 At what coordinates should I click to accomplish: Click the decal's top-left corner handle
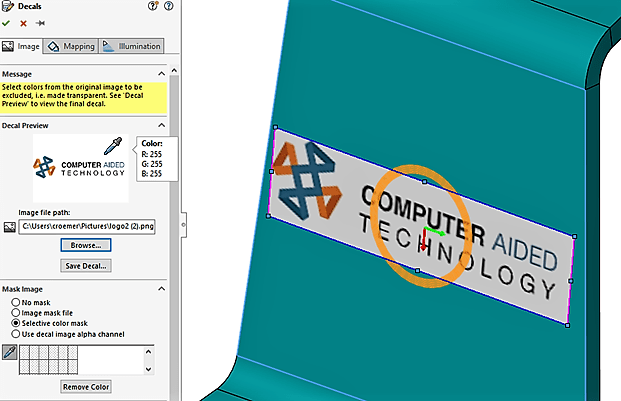(276, 127)
